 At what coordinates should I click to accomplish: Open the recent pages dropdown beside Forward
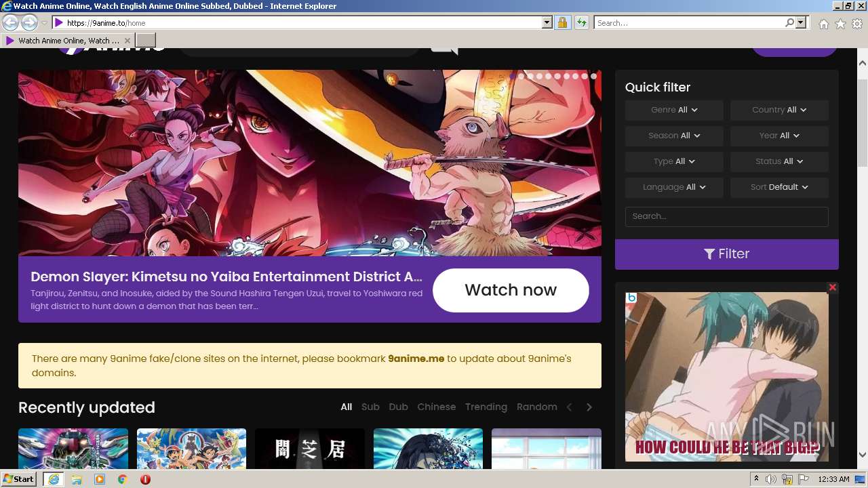click(44, 23)
